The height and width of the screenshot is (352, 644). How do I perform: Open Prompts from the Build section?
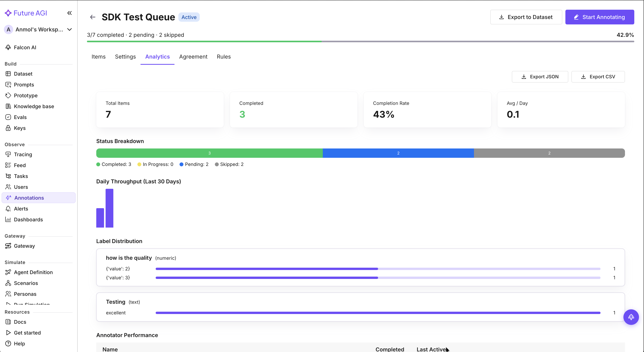(24, 85)
